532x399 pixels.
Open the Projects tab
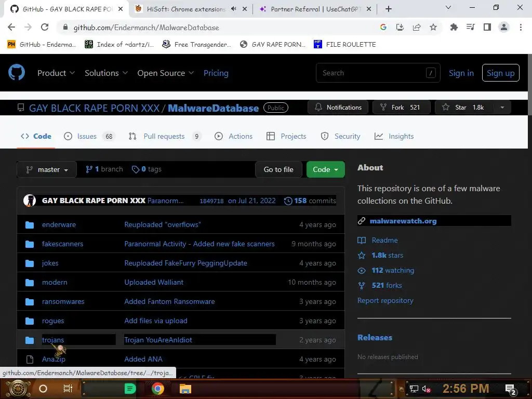click(286, 137)
